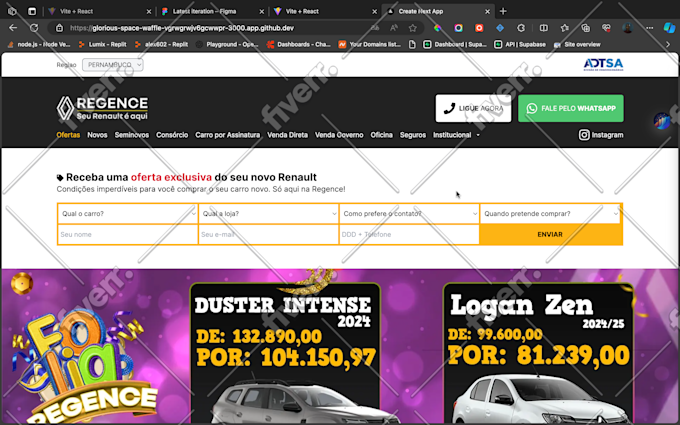Expand the Institucional menu arrow
680x425 pixels.
click(478, 135)
